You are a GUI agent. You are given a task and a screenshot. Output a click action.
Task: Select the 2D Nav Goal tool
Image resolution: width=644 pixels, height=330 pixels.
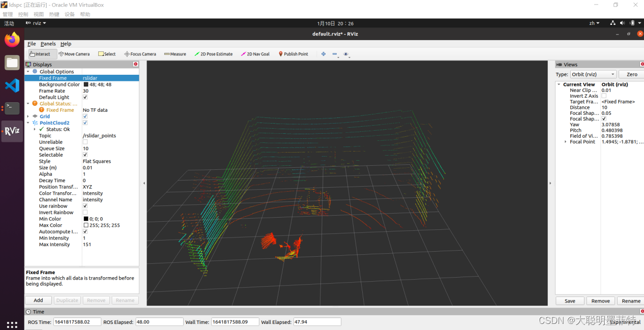click(255, 54)
